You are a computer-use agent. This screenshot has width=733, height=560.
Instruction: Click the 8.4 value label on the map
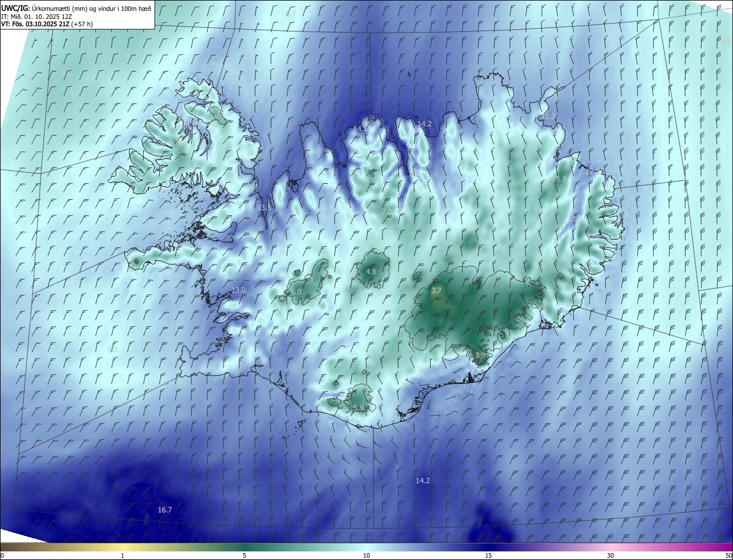tap(66, 74)
